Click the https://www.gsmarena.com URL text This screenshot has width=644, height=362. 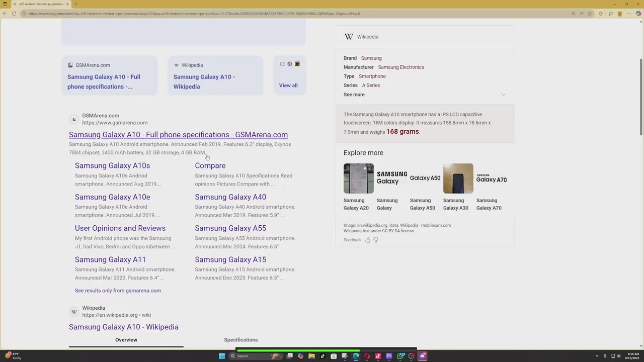coord(115,123)
